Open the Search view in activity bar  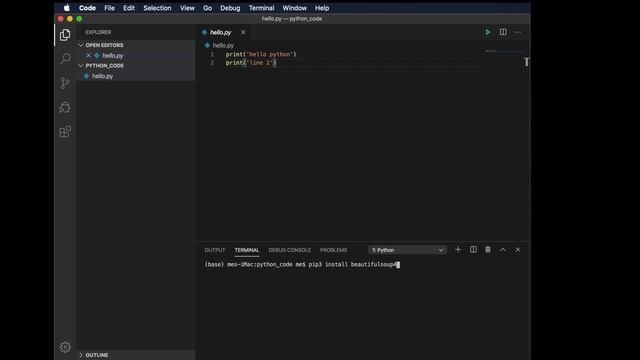pos(65,59)
